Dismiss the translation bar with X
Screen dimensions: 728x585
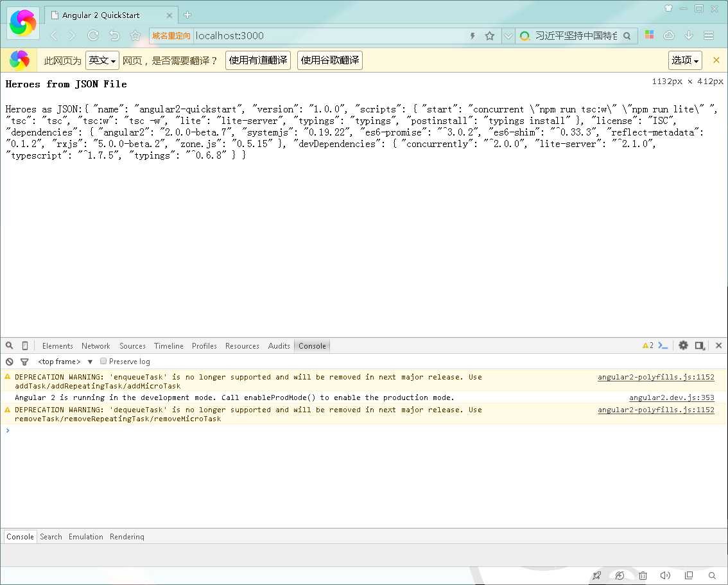pos(716,60)
